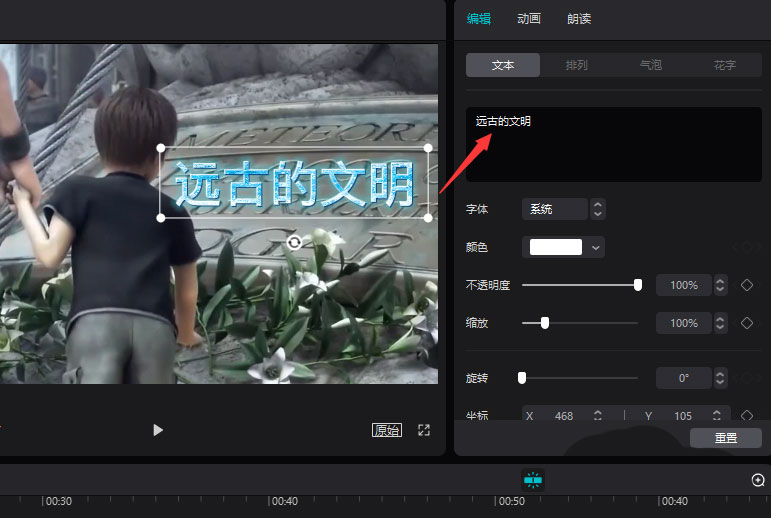The width and height of the screenshot is (771, 518).
Task: Switch to the 编辑 tab
Action: coord(478,19)
